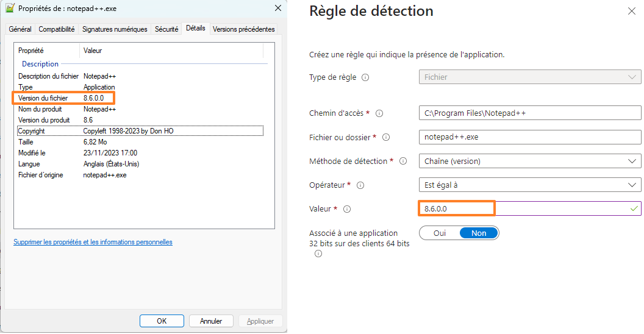Open the Signatures numériques tab
Viewport: 644px width, 334px height.
coord(115,29)
